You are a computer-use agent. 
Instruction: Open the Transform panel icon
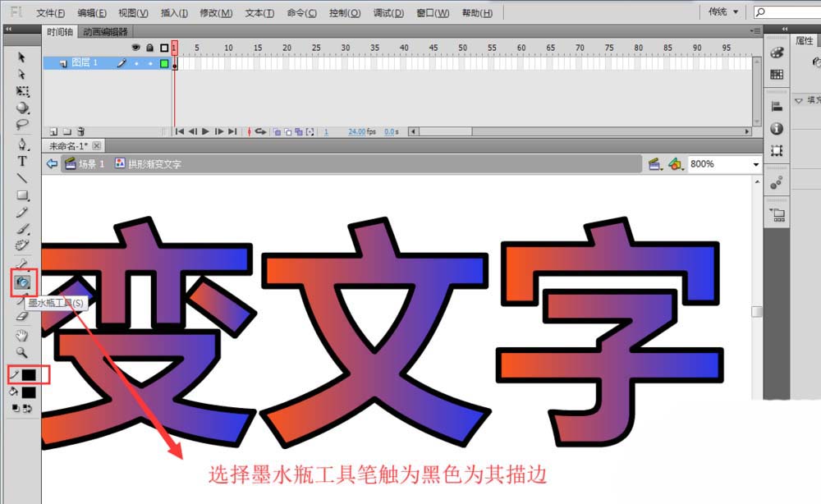(x=777, y=151)
